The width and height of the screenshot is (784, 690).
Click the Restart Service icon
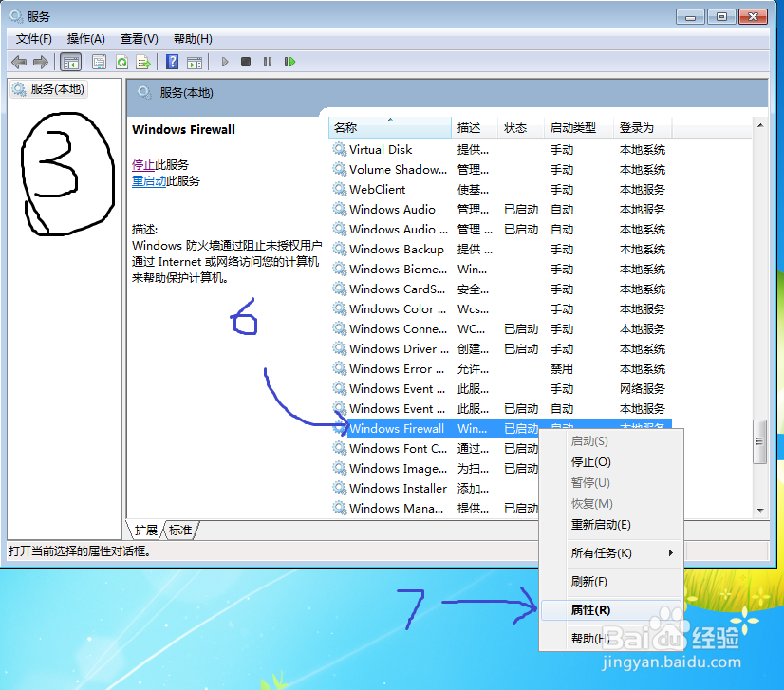289,62
